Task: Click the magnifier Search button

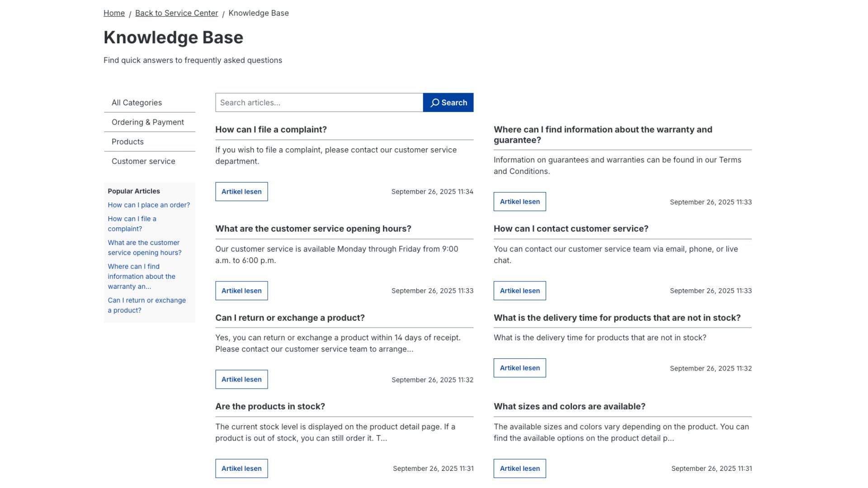Action: point(448,103)
